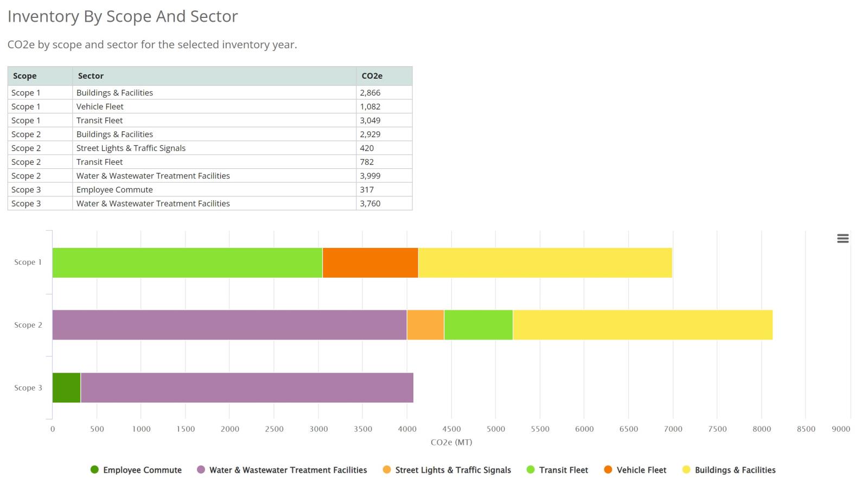The height and width of the screenshot is (485, 868).
Task: Click the CO2e (MT) axis title
Action: pyautogui.click(x=451, y=442)
